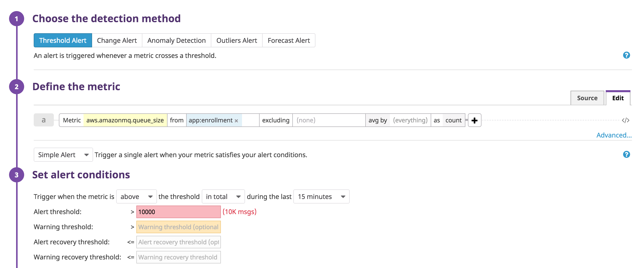Open the 'above' threshold condition dropdown
The width and height of the screenshot is (644, 268).
point(136,196)
